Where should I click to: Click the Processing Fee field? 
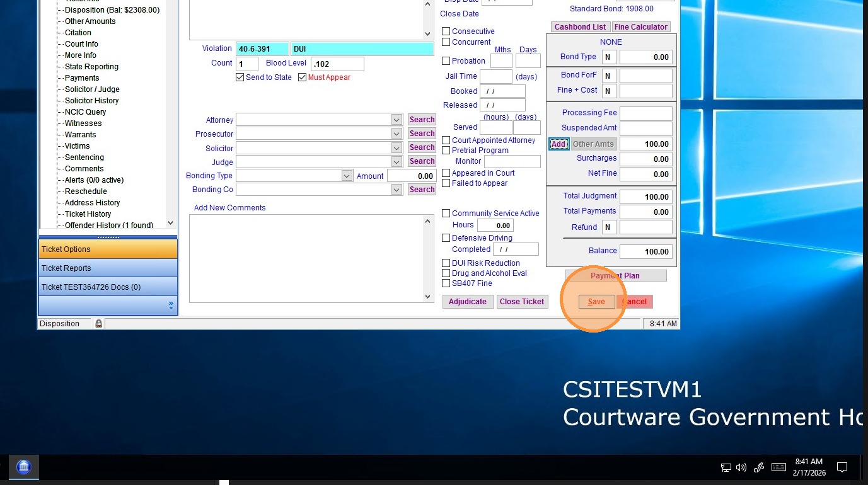(x=646, y=113)
